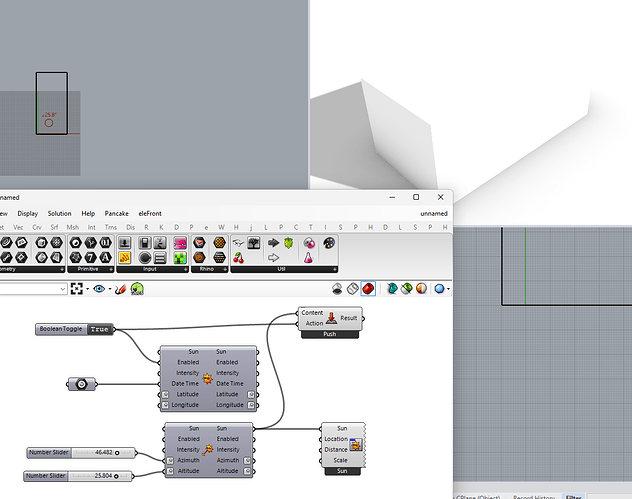Open the blue sphere preview dropdown arrow
Image resolution: width=632 pixels, height=499 pixels.
pos(449,289)
